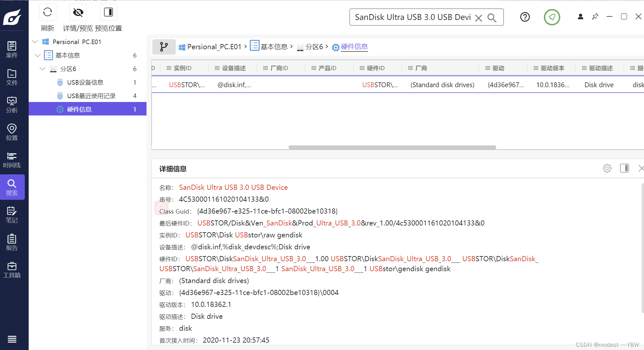Image resolution: width=644 pixels, height=350 pixels.
Task: Clear the search box text with X
Action: tap(478, 18)
